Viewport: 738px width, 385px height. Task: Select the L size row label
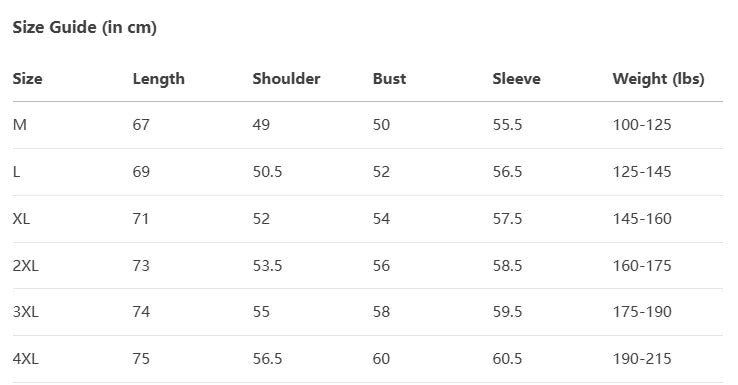(16, 172)
